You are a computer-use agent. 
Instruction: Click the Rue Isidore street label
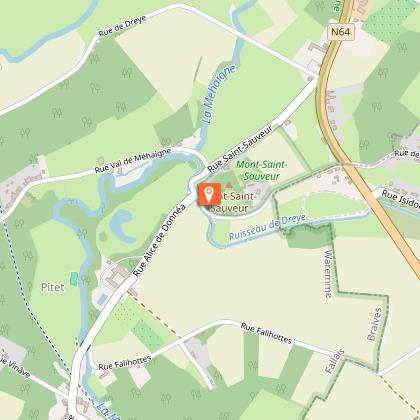pyautogui.click(x=401, y=200)
